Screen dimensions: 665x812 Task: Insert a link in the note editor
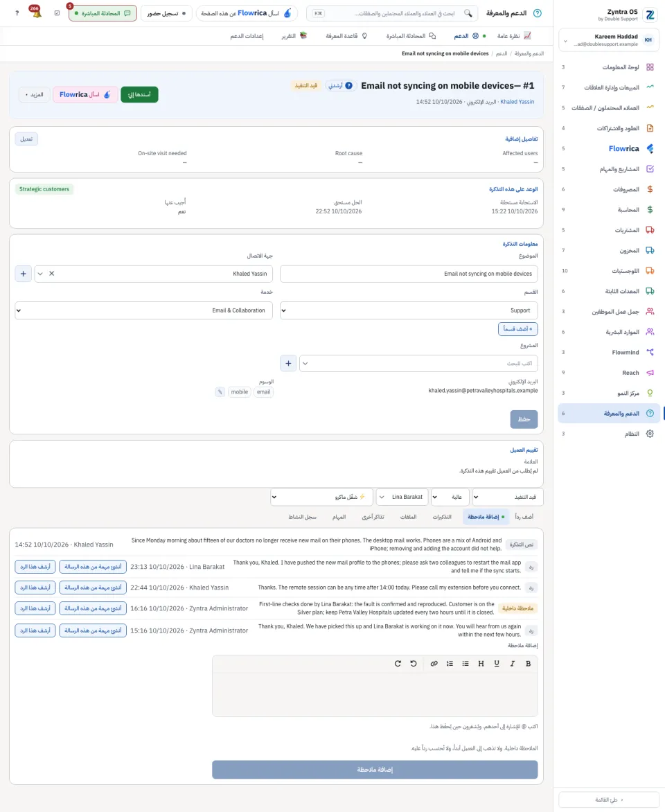tap(434, 663)
